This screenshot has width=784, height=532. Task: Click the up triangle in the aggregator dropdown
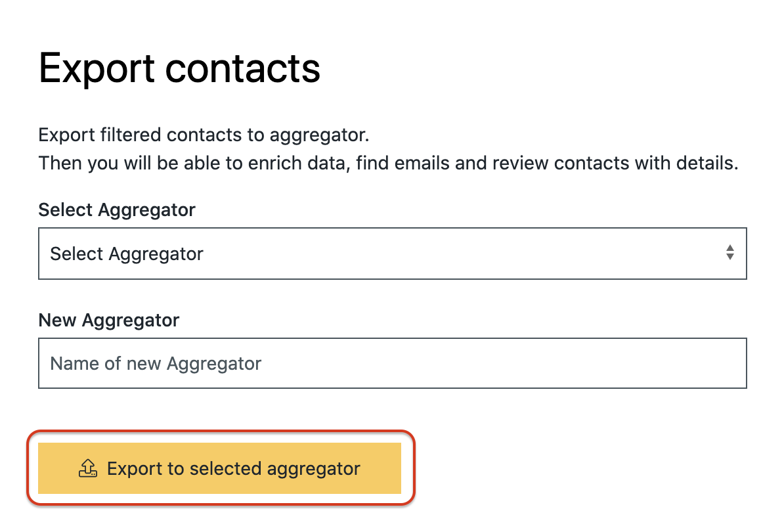730,248
